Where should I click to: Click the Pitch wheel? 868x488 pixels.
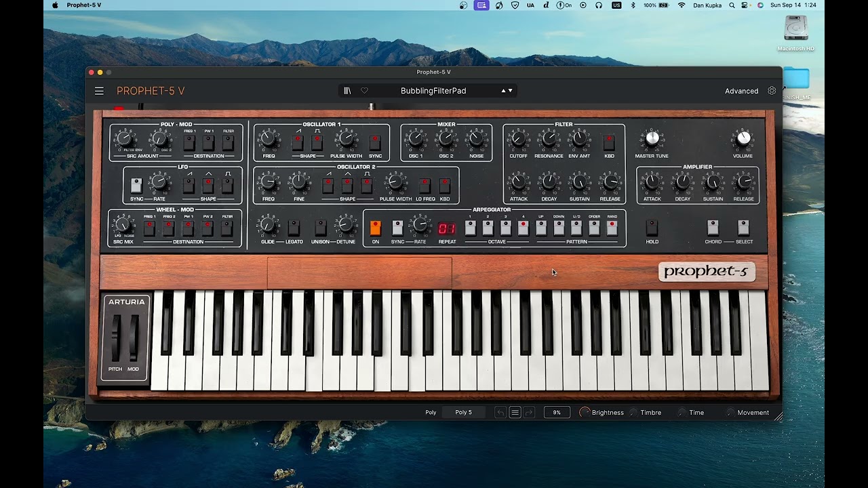click(115, 338)
